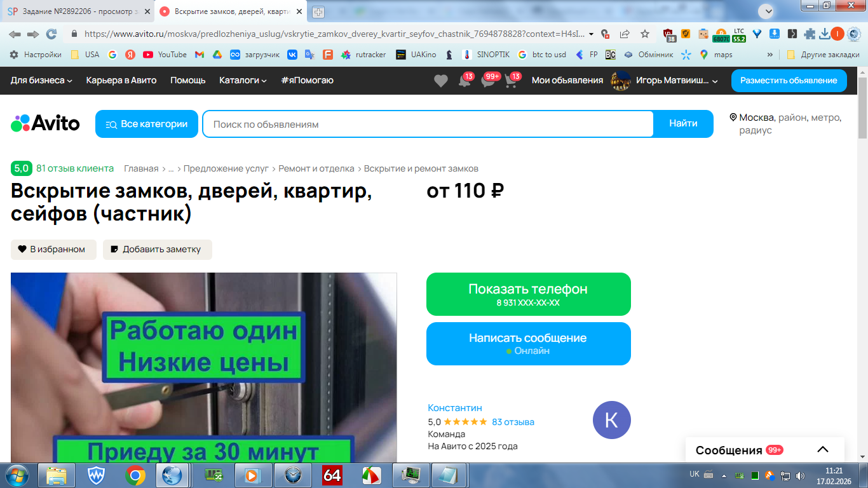This screenshot has width=868, height=488.
Task: Open Google Drive bookmark icon
Action: pyautogui.click(x=217, y=55)
